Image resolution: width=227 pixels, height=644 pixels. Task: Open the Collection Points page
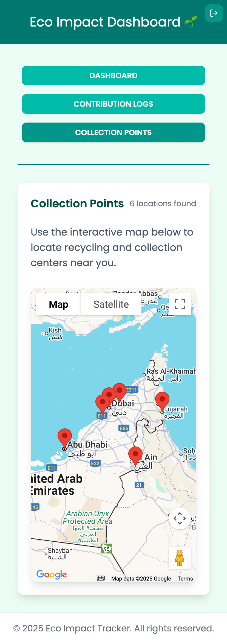(x=113, y=132)
